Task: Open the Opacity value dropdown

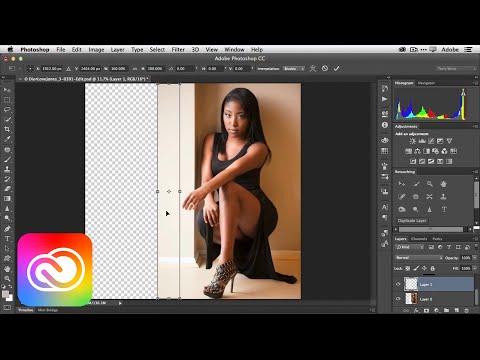Action: (x=475, y=258)
